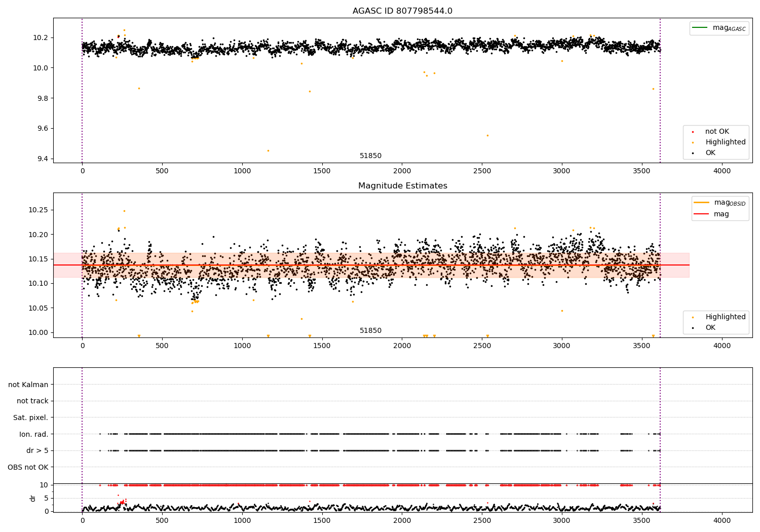Click y-axis tick '10.10' in middle plot
The height and width of the screenshot is (532, 760).
39,283
